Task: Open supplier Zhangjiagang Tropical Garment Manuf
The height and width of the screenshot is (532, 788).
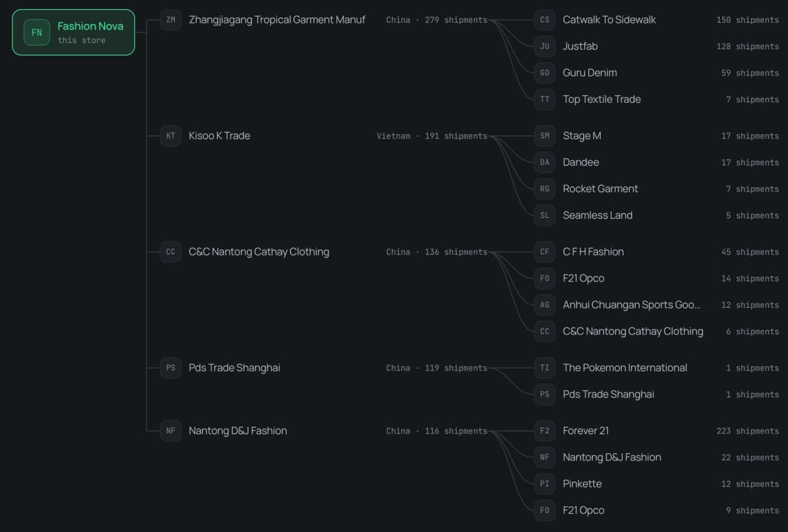Action: pos(277,20)
